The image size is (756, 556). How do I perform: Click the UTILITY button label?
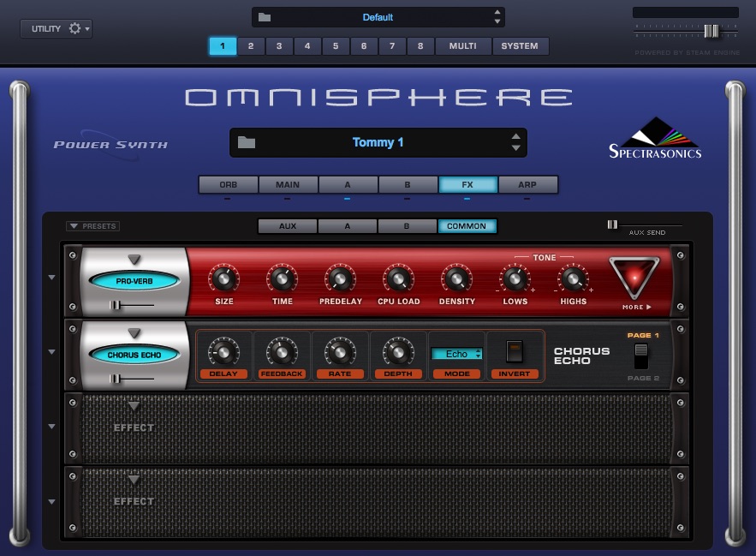[46, 29]
